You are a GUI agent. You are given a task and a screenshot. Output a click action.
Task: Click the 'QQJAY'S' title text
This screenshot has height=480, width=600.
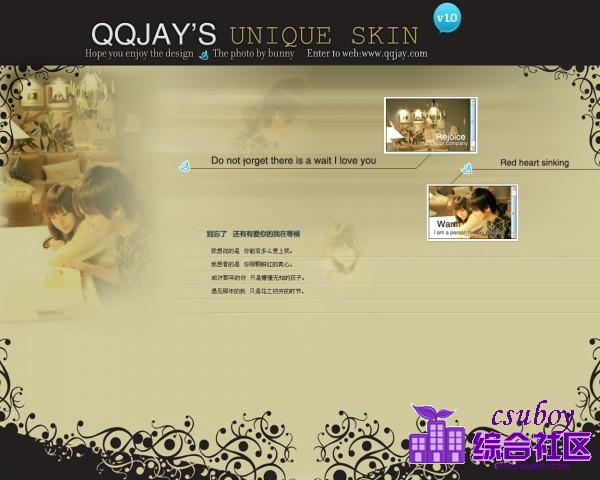[153, 33]
